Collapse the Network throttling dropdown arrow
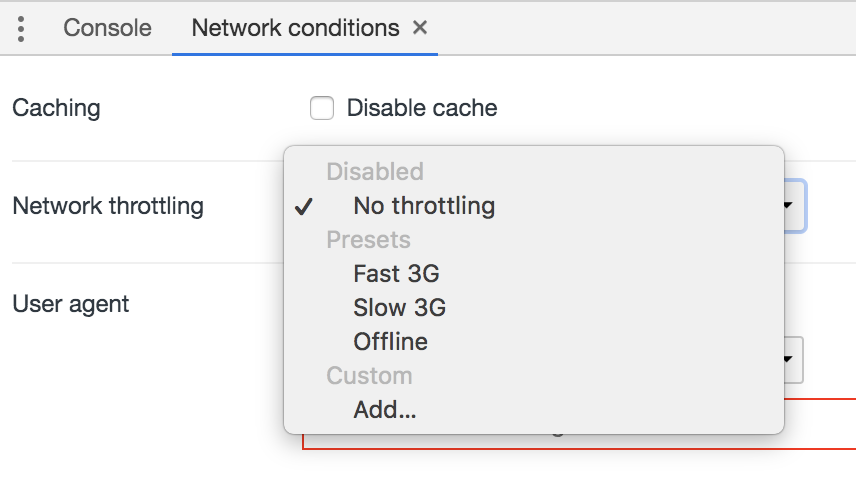 tap(788, 207)
